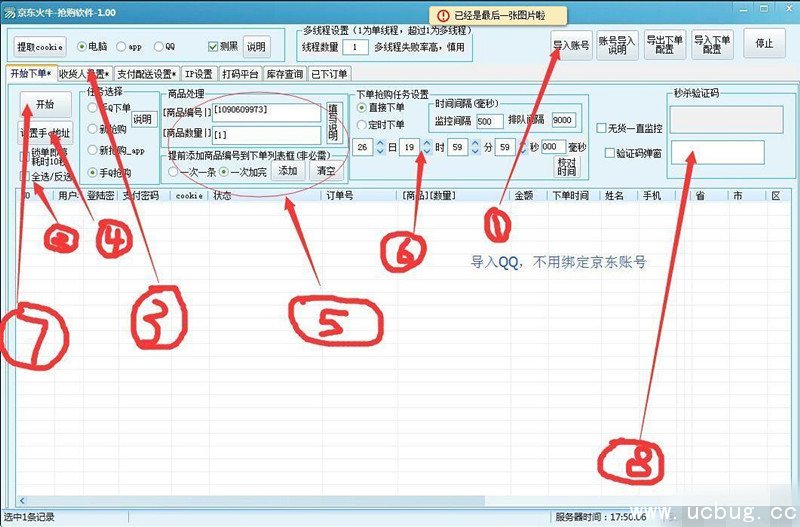The height and width of the screenshot is (527, 800).
Task: Click the 导出下单配置 button
Action: tap(665, 45)
